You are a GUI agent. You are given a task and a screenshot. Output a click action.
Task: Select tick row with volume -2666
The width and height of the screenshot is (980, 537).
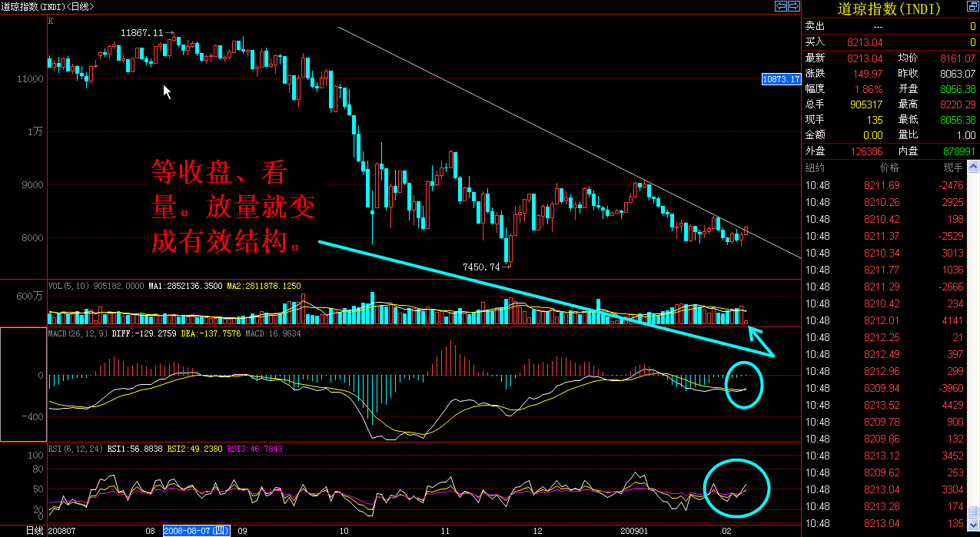pos(885,287)
